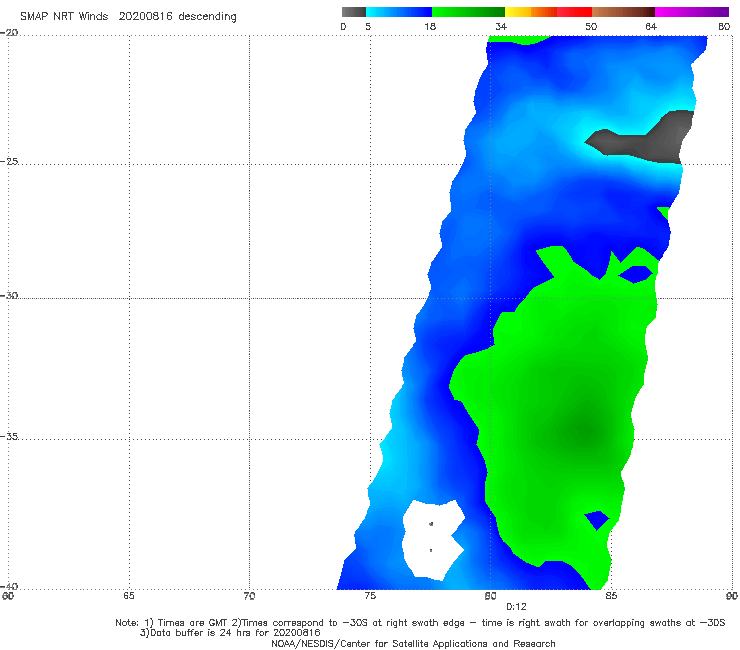Click the word "descending" in the title
Screen dimensions: 740x650
click(x=208, y=17)
